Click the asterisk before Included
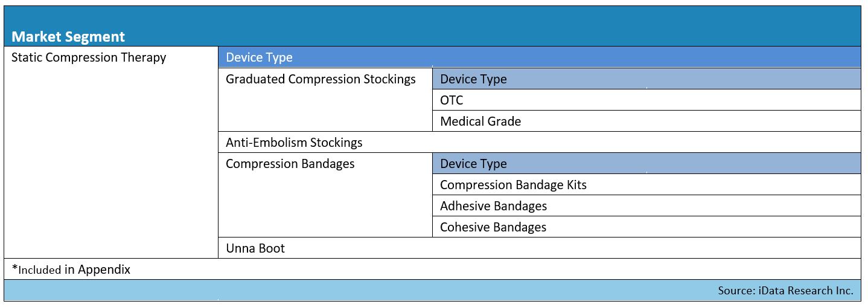The image size is (868, 307). (x=14, y=267)
